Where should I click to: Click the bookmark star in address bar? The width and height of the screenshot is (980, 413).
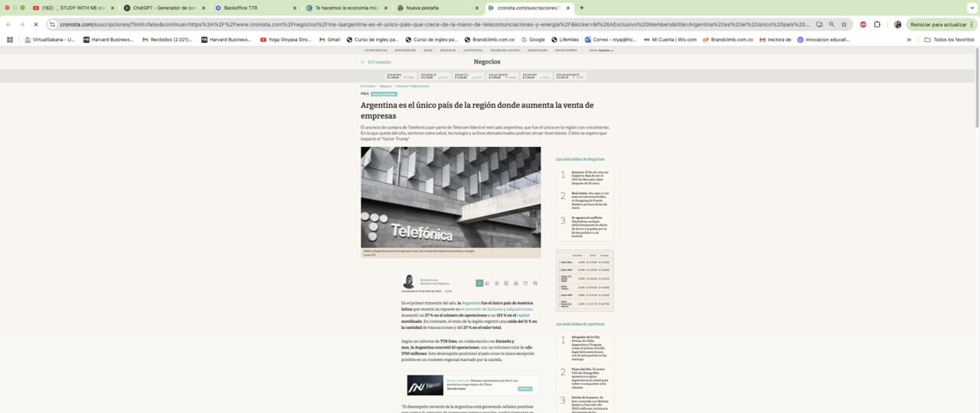click(844, 24)
